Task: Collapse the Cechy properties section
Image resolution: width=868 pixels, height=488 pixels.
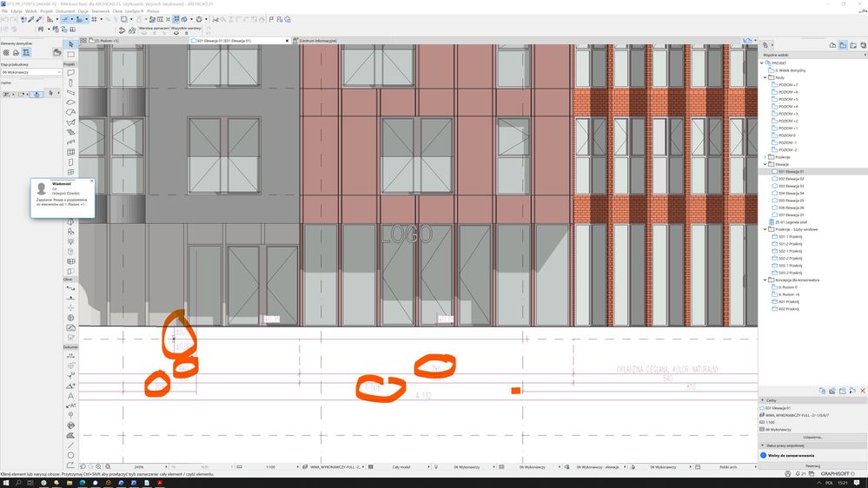Action: [x=762, y=400]
